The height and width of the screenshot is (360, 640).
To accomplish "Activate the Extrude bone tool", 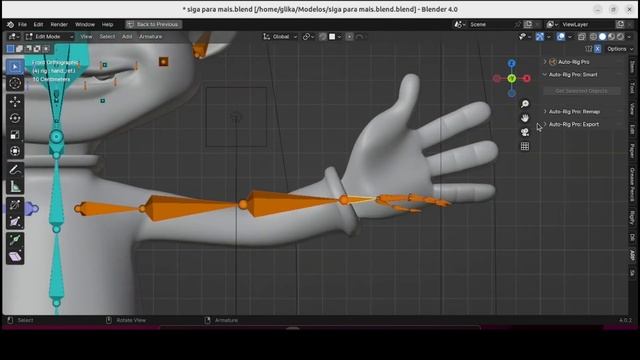I will (x=15, y=240).
